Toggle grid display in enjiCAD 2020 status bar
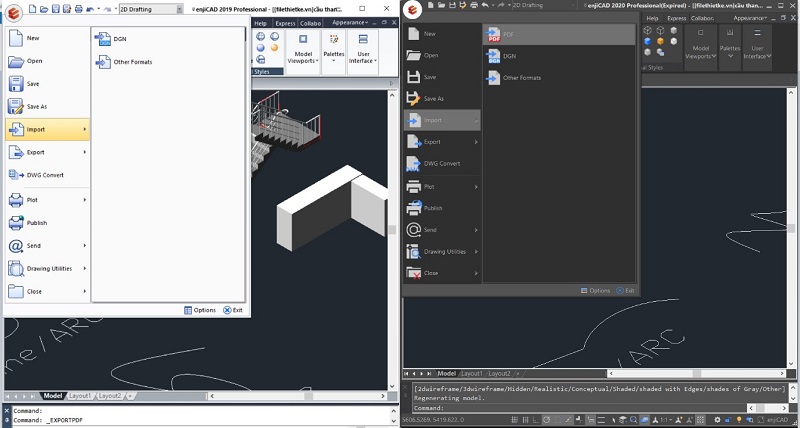Image resolution: width=800 pixels, height=428 pixels. (514, 420)
